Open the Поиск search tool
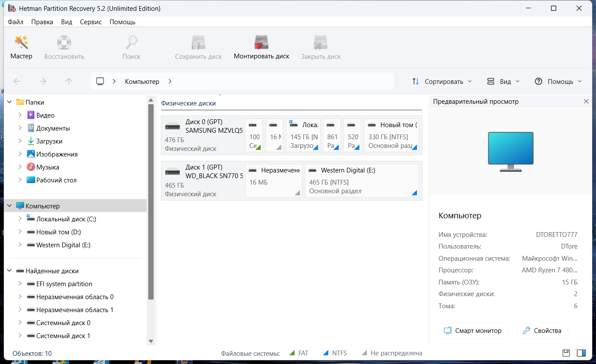 tap(131, 48)
